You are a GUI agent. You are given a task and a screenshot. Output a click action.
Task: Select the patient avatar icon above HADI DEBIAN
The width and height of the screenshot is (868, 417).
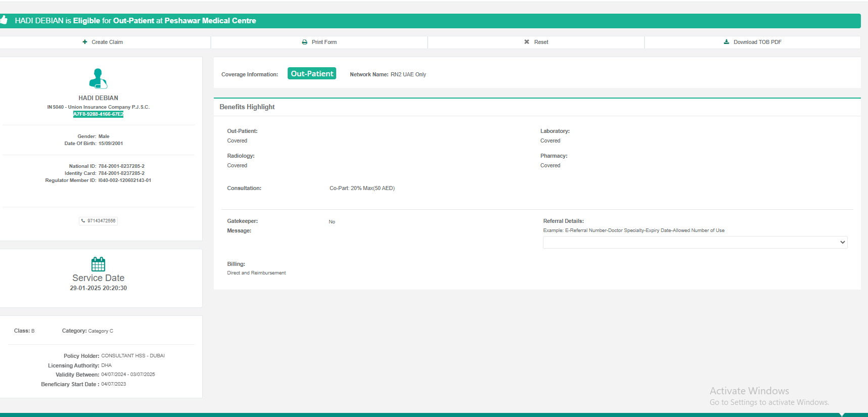pos(98,78)
